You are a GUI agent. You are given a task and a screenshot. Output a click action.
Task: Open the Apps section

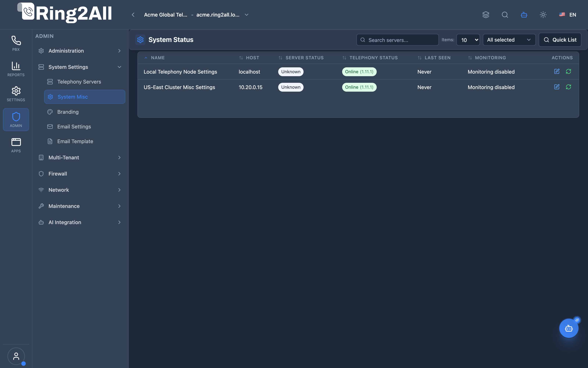16,145
